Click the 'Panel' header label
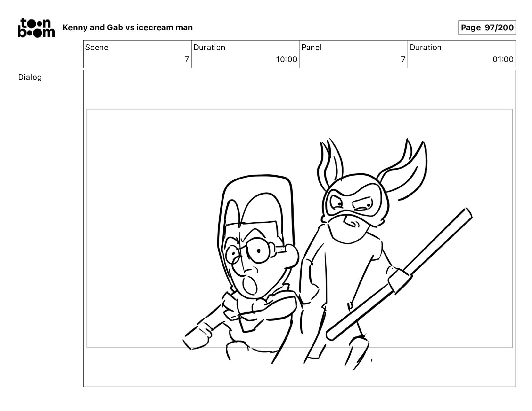This screenshot has height=411, width=532. (311, 47)
